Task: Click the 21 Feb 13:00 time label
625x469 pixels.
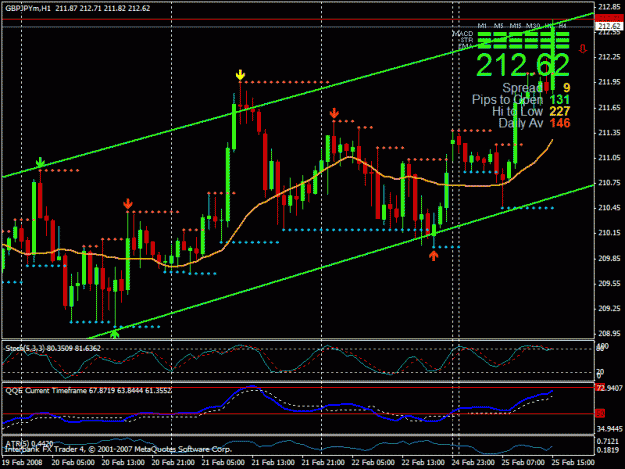Action: coord(273,462)
